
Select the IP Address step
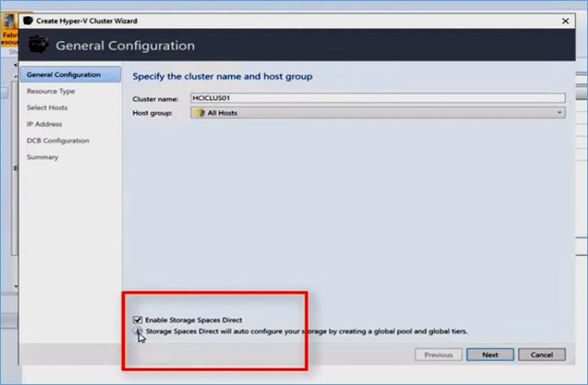click(45, 124)
